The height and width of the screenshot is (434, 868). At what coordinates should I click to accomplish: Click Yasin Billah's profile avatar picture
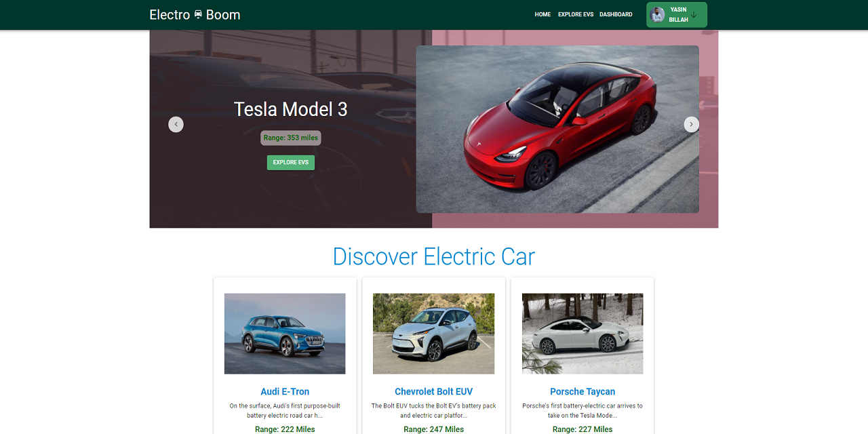pyautogui.click(x=657, y=14)
